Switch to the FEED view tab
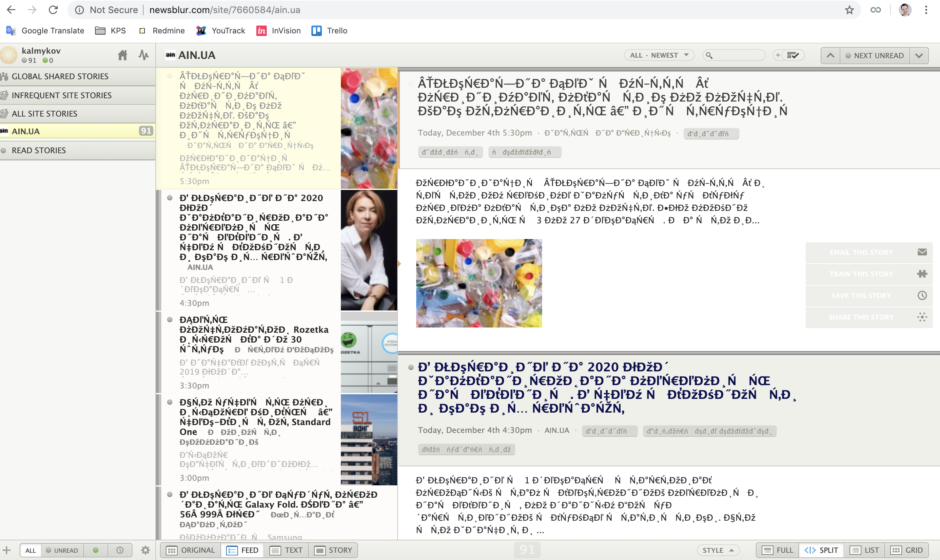 [242, 550]
